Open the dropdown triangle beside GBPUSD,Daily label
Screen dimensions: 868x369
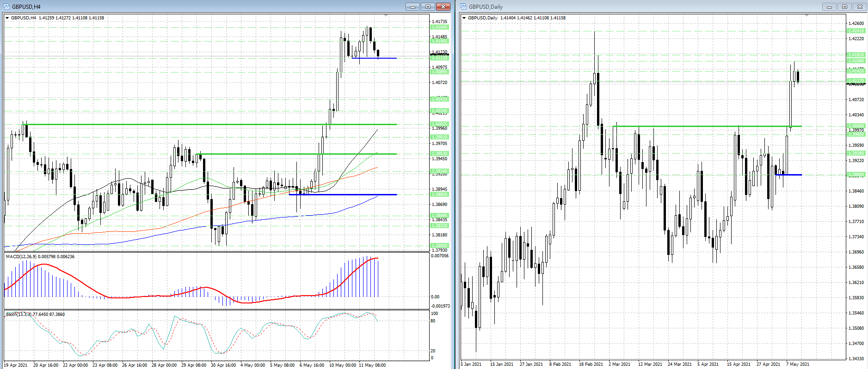pyautogui.click(x=464, y=18)
